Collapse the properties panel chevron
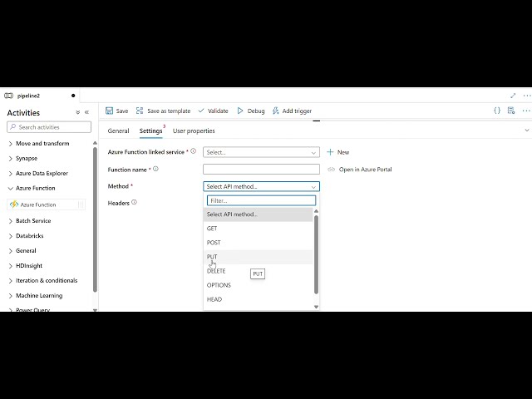 pyautogui.click(x=527, y=131)
